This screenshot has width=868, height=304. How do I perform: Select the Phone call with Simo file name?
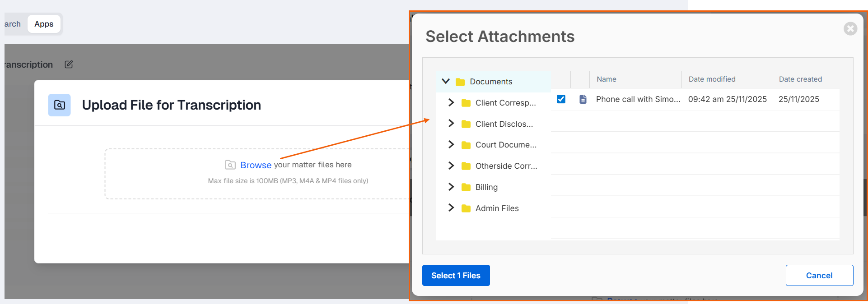(x=638, y=99)
